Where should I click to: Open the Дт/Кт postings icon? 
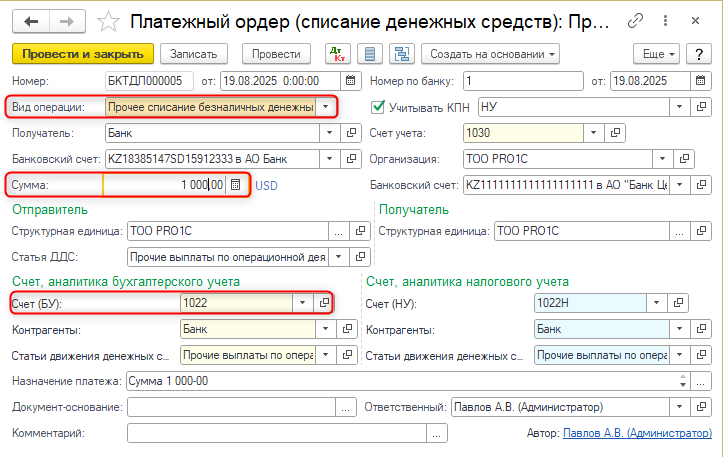pyautogui.click(x=337, y=54)
